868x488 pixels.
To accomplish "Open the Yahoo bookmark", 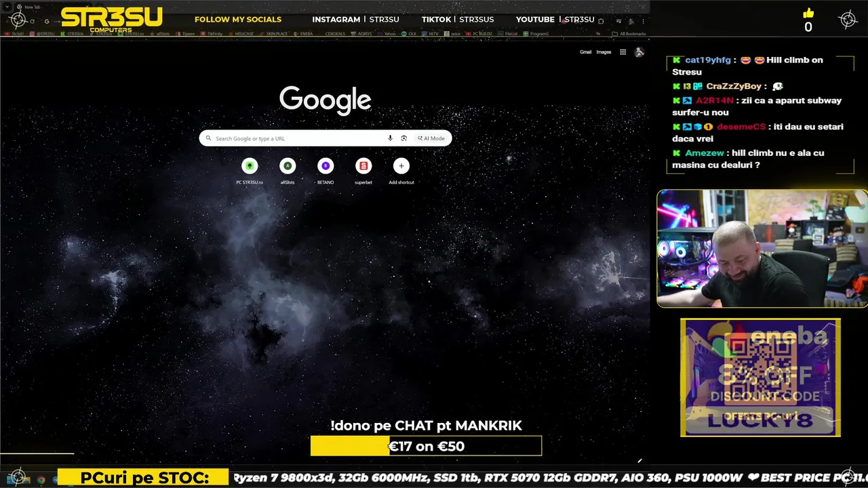I will click(387, 34).
